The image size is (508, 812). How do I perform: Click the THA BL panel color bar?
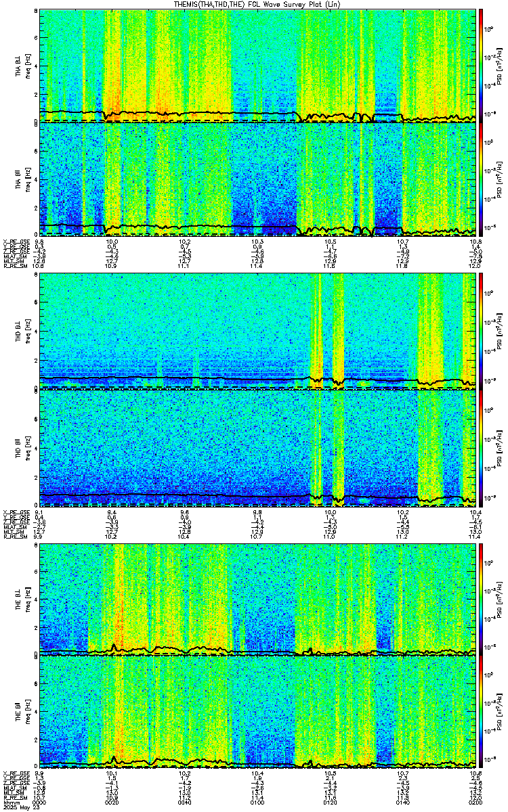click(482, 65)
